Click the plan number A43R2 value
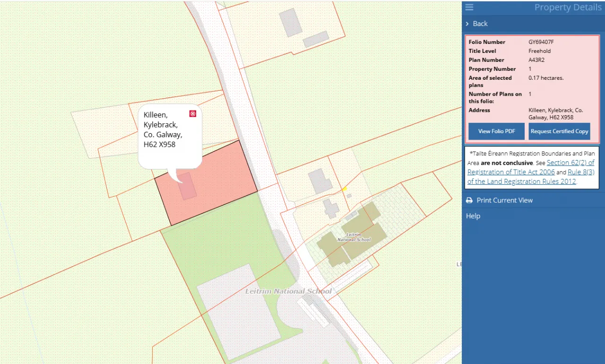 [536, 60]
